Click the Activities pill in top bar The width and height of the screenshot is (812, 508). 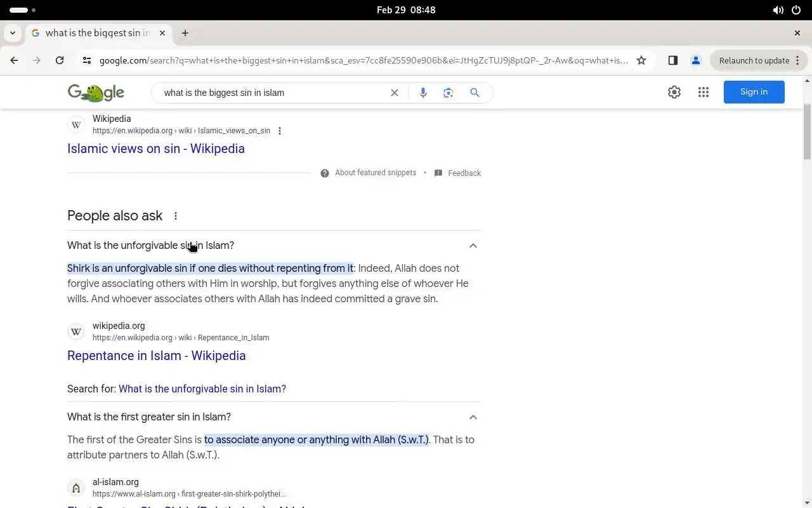click(23, 10)
